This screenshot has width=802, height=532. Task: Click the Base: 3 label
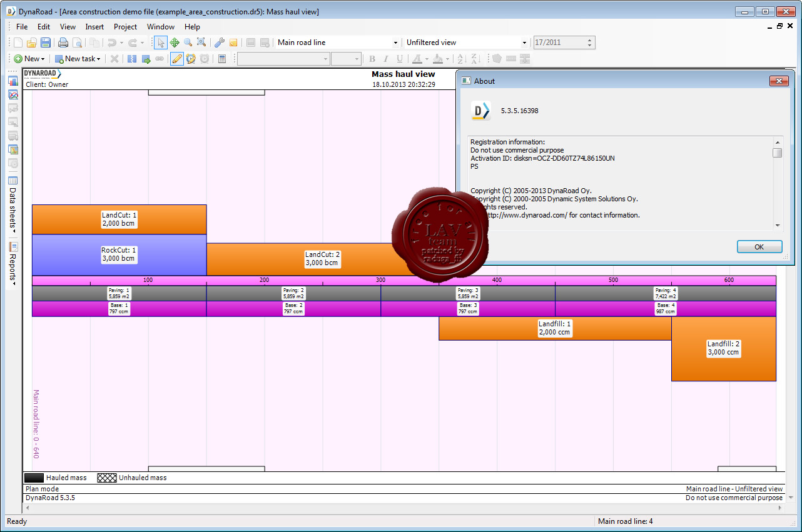pyautogui.click(x=468, y=308)
